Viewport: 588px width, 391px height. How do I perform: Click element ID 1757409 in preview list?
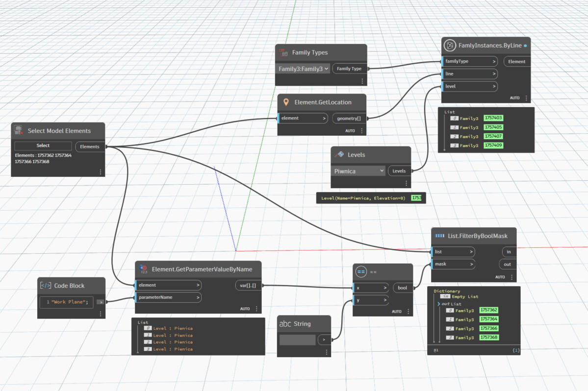(493, 145)
